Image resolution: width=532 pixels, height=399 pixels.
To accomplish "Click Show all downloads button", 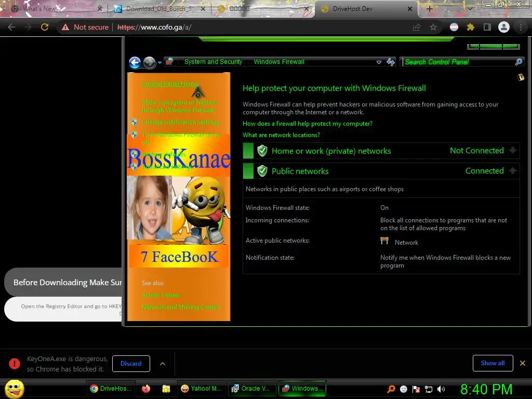I will (493, 363).
